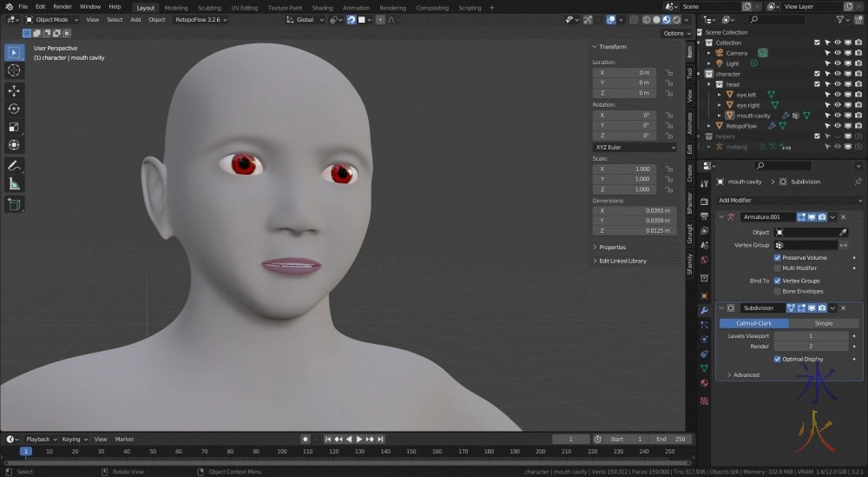Select the Cursor tool in the toolbar
The height and width of the screenshot is (477, 868).
(x=14, y=70)
